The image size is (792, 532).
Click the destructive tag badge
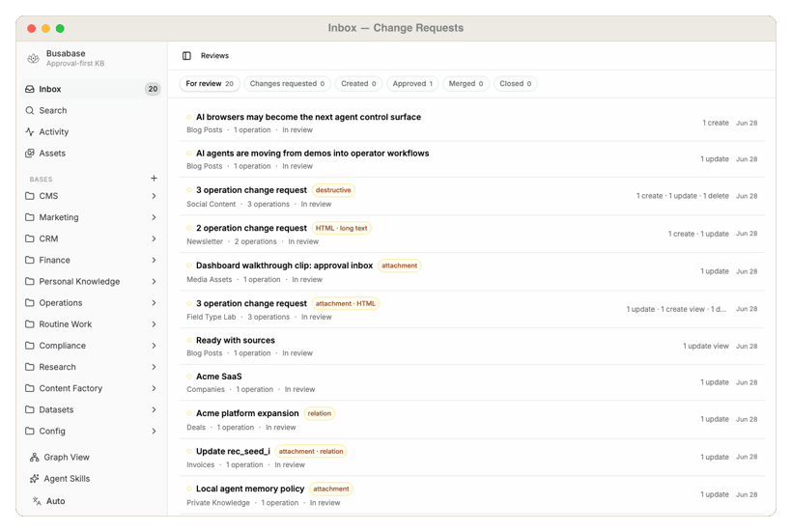point(333,190)
